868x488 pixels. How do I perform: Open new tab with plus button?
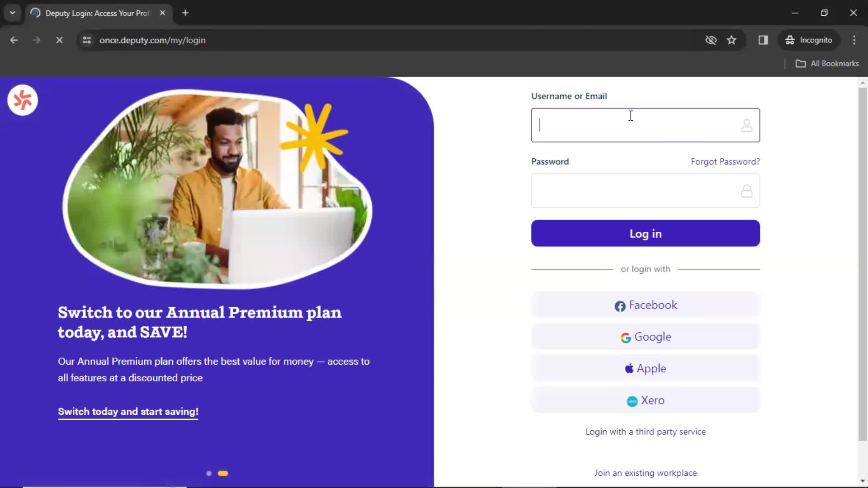(185, 13)
